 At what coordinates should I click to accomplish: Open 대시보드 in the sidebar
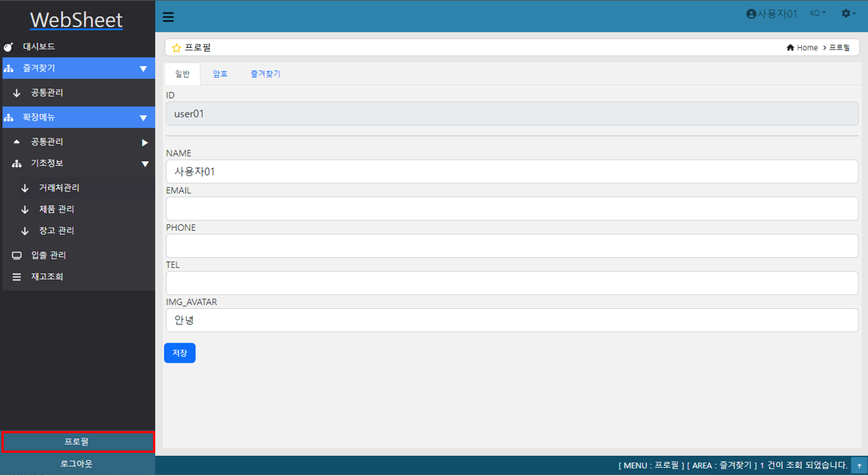(x=39, y=47)
